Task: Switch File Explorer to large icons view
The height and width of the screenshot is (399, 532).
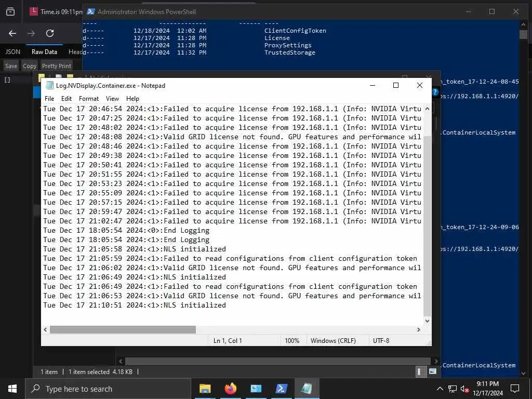Action: click(x=433, y=371)
